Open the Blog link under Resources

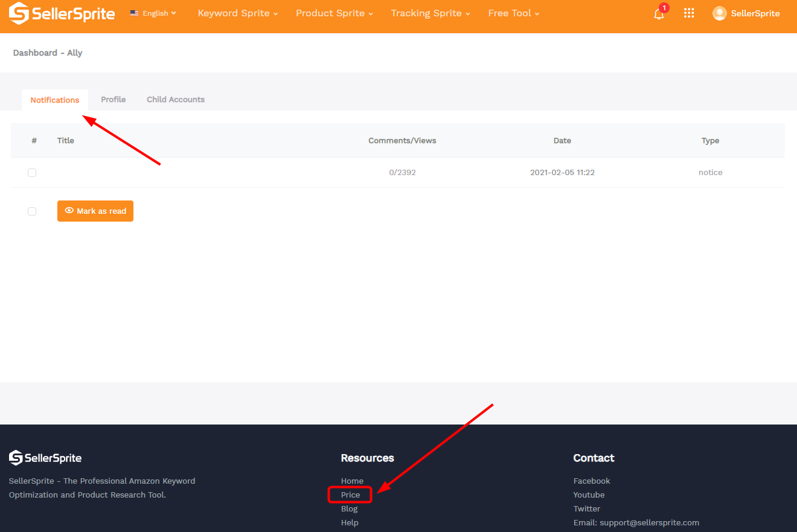(x=349, y=509)
